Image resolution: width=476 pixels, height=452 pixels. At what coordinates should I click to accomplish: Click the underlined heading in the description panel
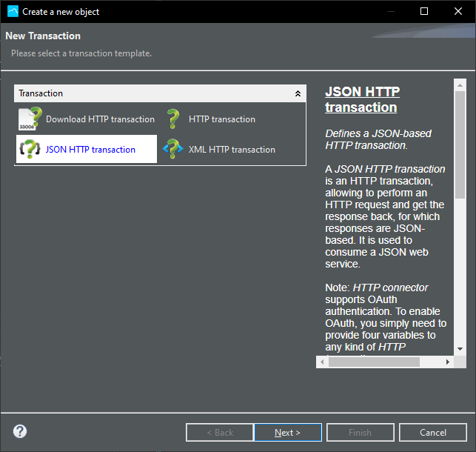point(362,100)
